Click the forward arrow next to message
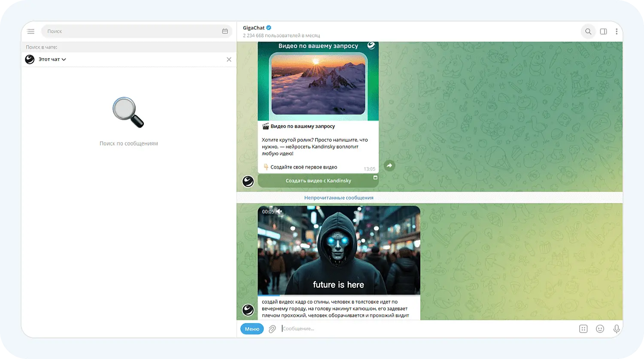Viewport: 644px width, 359px height. (389, 165)
